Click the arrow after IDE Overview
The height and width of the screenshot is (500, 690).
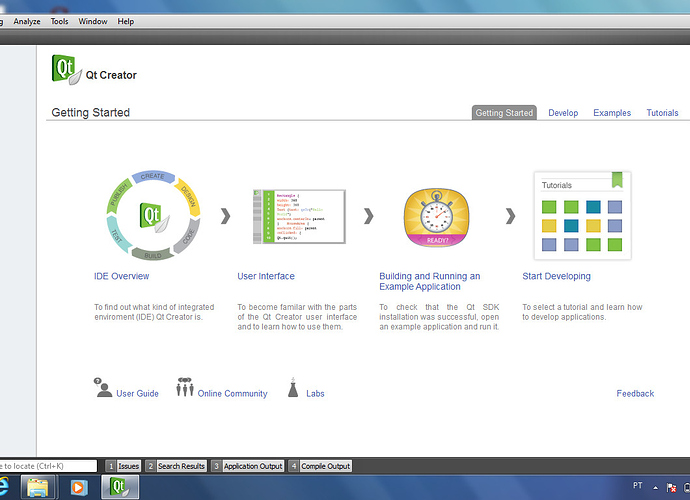pyautogui.click(x=225, y=216)
